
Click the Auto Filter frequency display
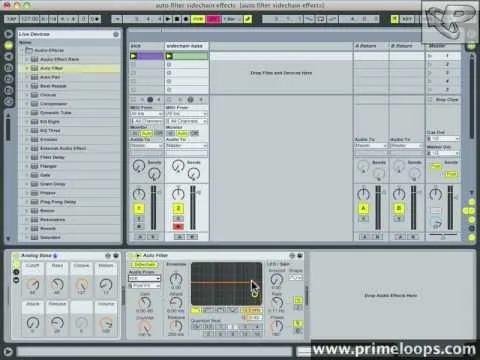tap(226, 284)
